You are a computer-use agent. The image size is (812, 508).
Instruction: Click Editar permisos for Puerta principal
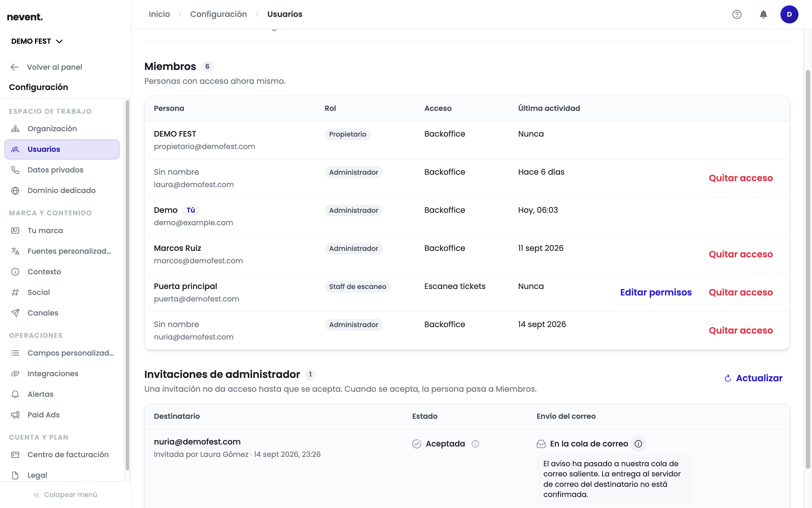click(x=656, y=292)
